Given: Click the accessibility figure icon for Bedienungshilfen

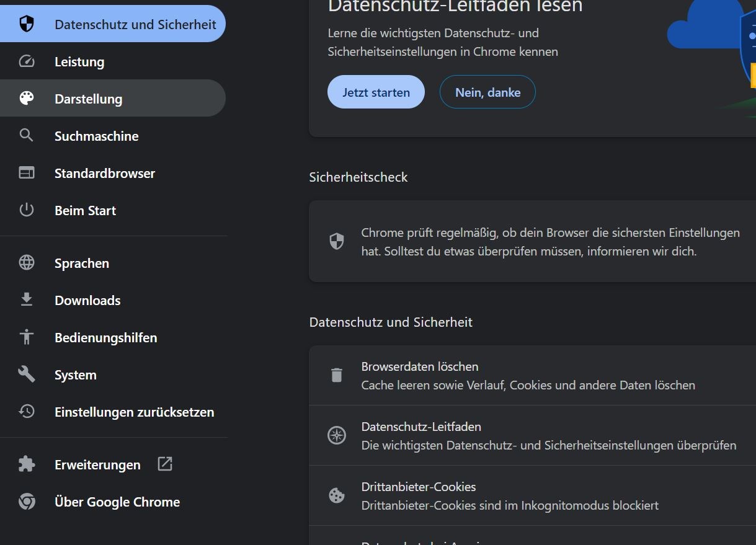Looking at the screenshot, I should (27, 337).
